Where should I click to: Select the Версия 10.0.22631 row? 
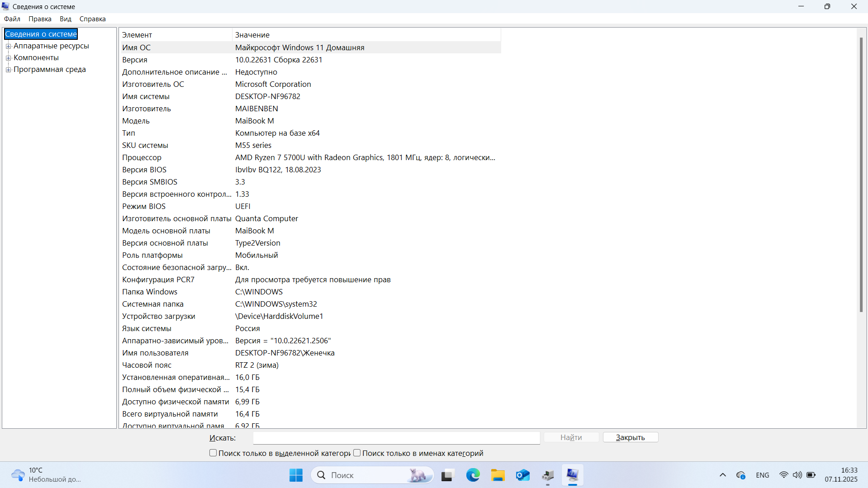click(x=311, y=60)
